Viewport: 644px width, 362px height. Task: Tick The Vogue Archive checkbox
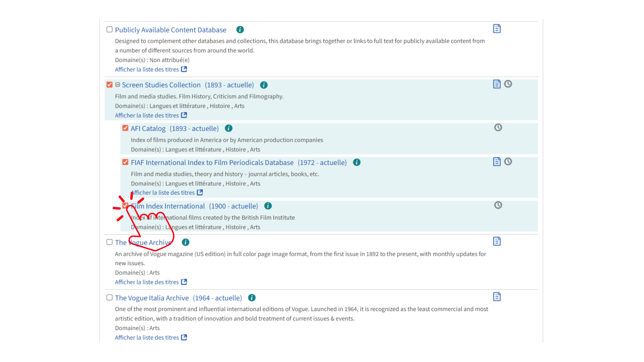pyautogui.click(x=109, y=242)
